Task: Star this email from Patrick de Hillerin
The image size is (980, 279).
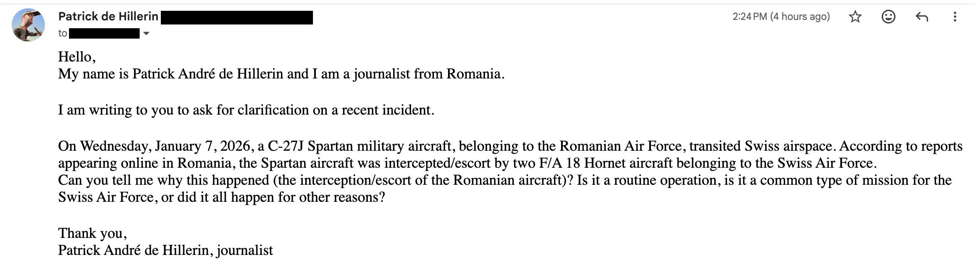Action: (855, 17)
